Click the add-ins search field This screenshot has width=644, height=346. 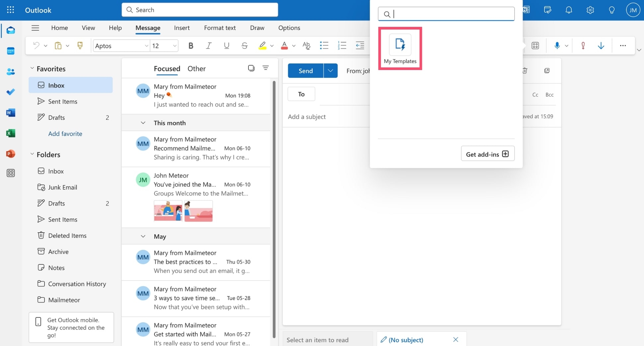tap(446, 14)
